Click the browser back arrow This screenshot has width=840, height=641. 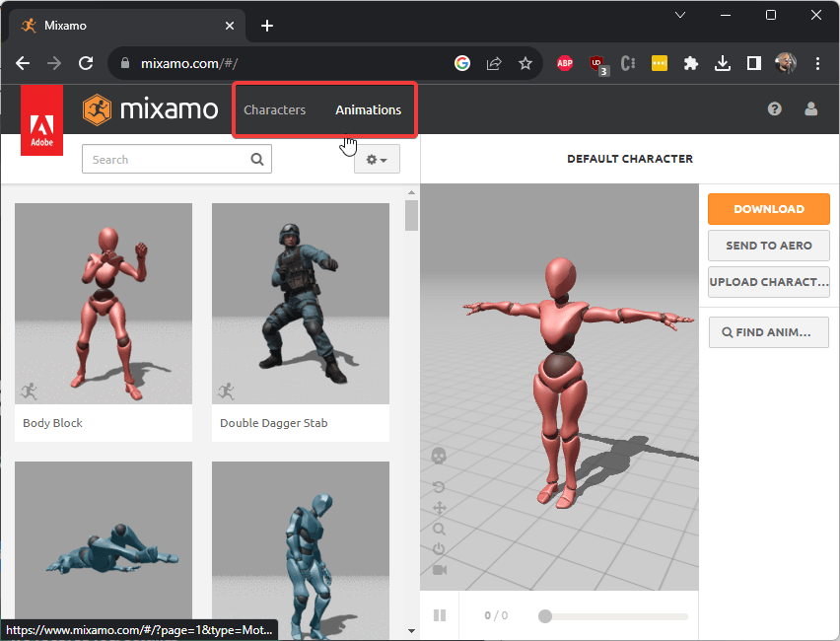(x=23, y=63)
